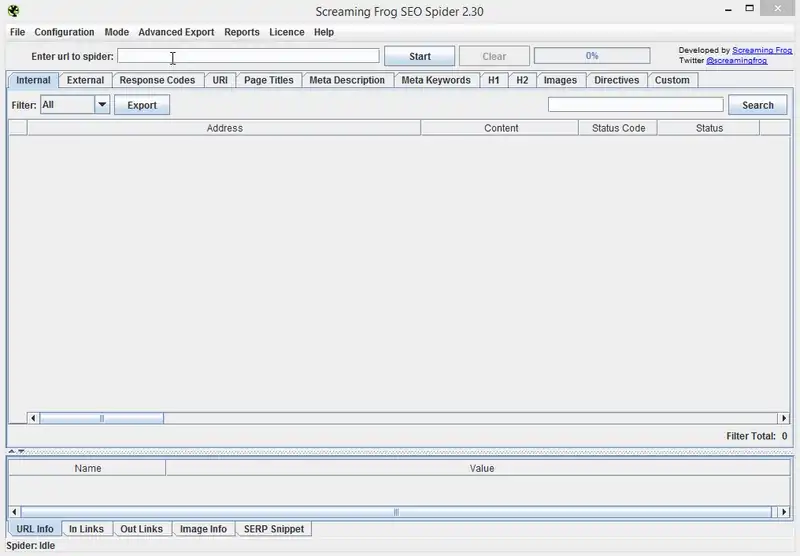Switch to the SERP Snippet tab
This screenshot has width=800, height=556.
273,529
